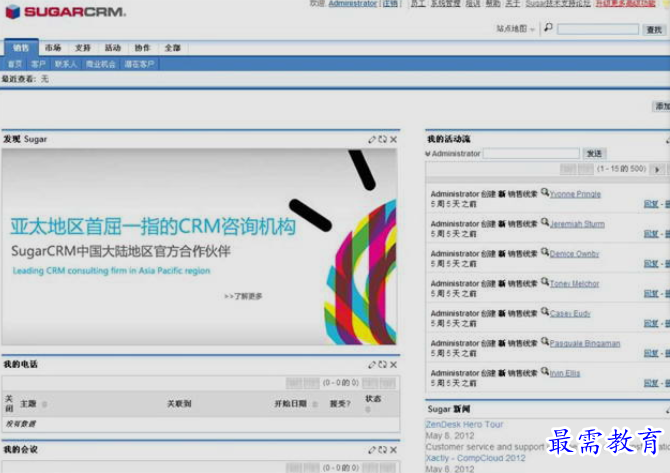
Task: Sort 我的电话 list by 开始日期 column icon
Action: tap(315, 404)
